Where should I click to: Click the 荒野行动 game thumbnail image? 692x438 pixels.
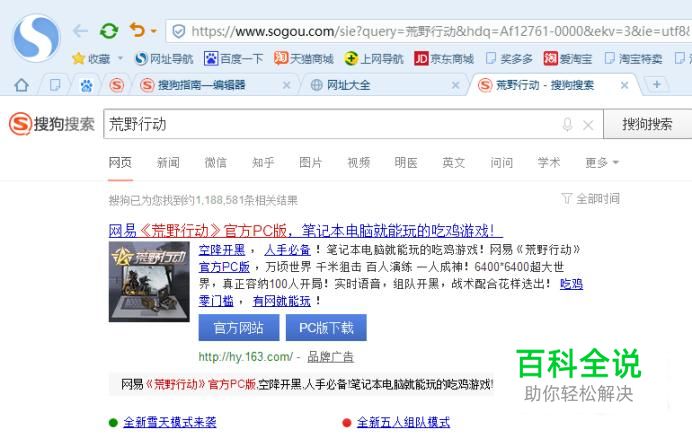coord(149,281)
